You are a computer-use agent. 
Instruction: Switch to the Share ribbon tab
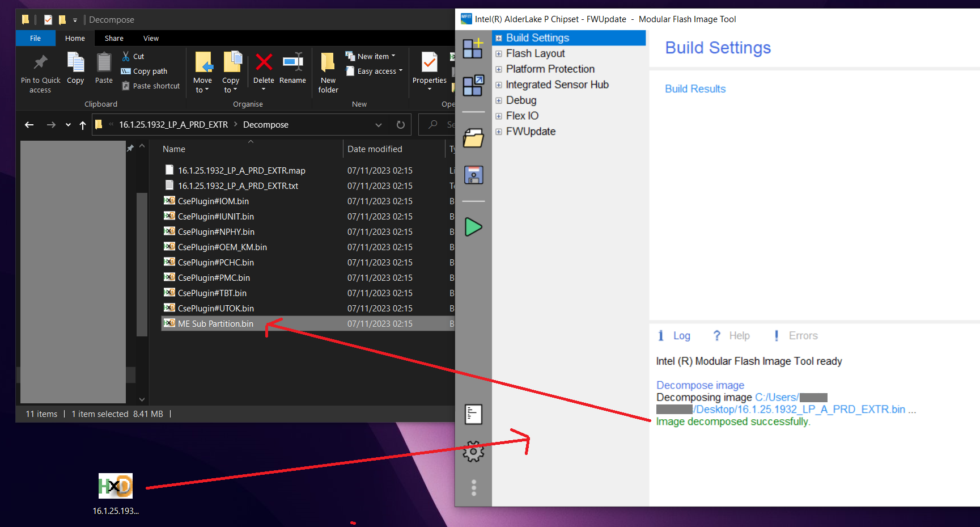coord(114,38)
